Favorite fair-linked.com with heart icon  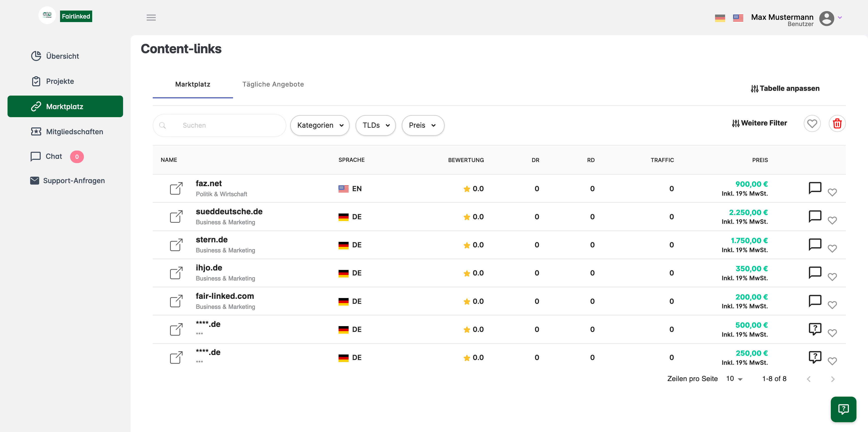point(832,305)
